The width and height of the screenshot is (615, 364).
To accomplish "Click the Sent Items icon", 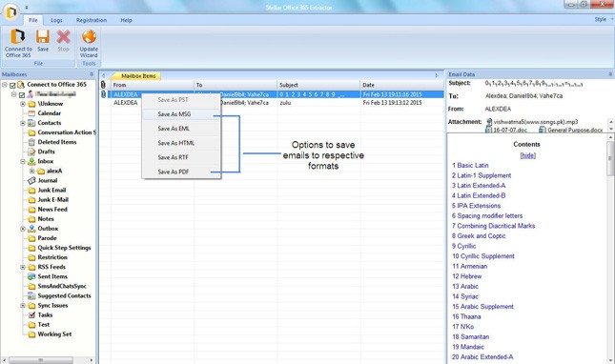I will [31, 276].
